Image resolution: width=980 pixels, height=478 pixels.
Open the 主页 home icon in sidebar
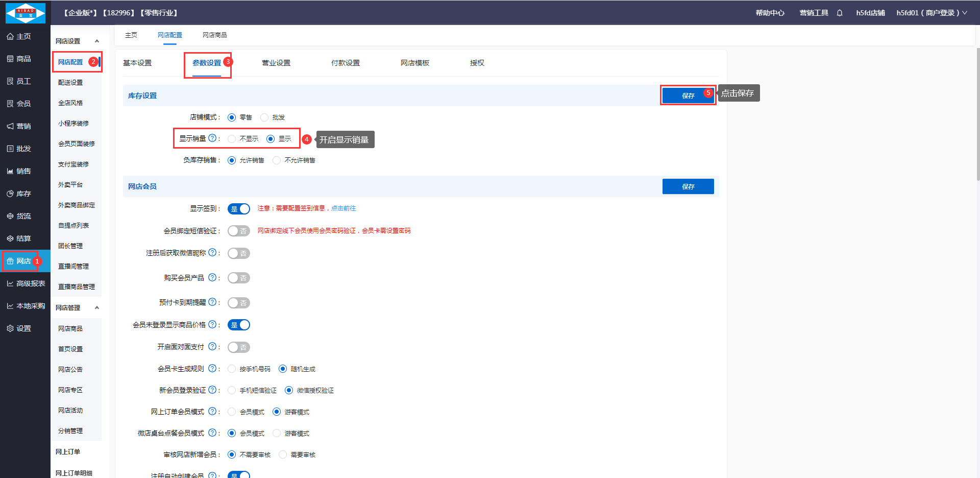point(10,37)
